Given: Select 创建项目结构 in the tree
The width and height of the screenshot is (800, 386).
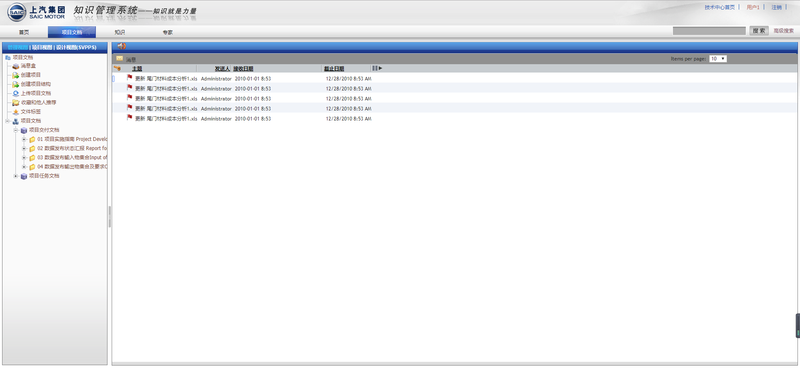Looking at the screenshot, I should [36, 84].
